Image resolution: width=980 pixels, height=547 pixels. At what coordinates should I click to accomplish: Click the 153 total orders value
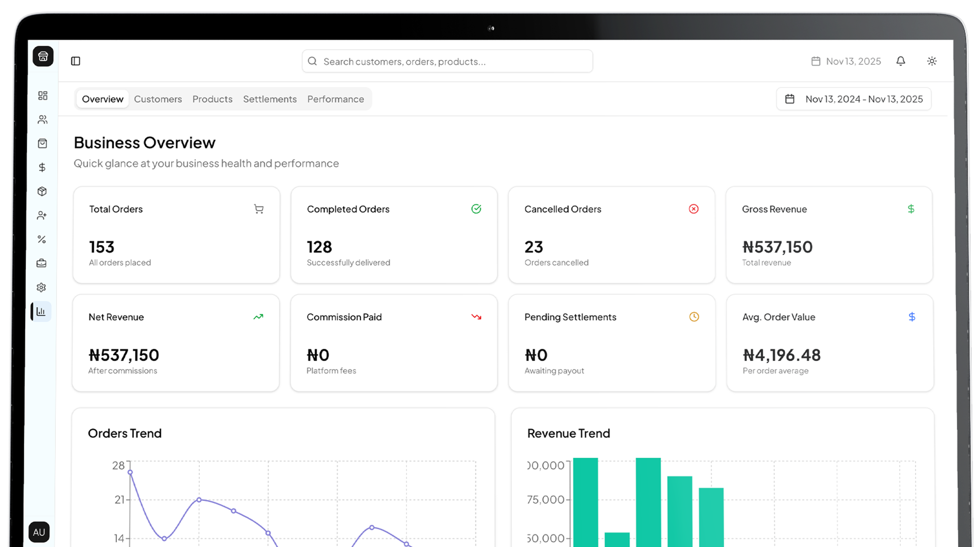click(x=102, y=247)
